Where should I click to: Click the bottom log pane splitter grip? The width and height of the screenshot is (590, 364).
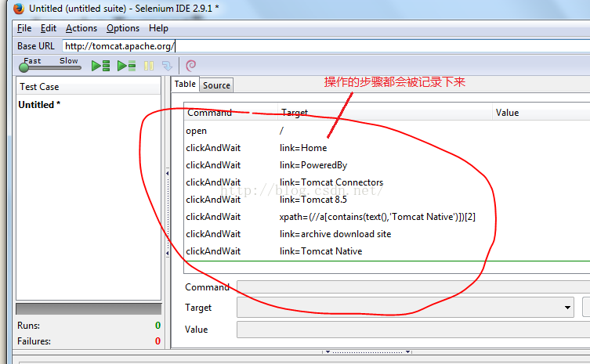tap(367, 352)
